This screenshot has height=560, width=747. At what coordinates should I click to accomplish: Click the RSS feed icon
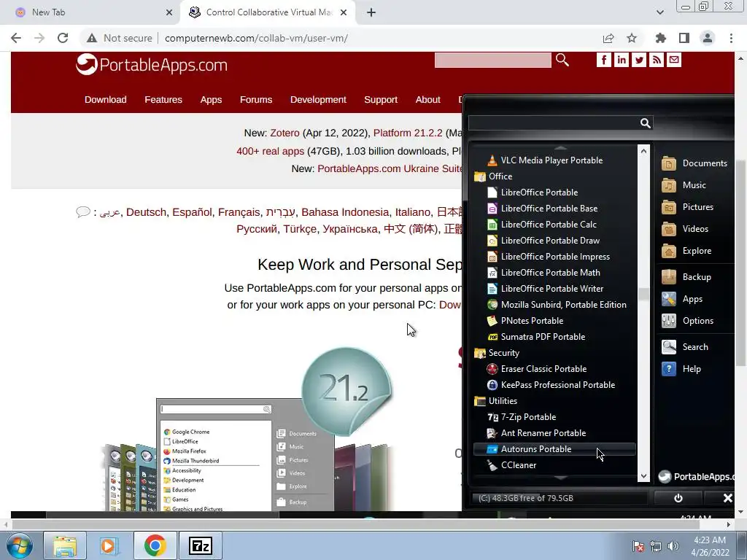click(x=657, y=60)
